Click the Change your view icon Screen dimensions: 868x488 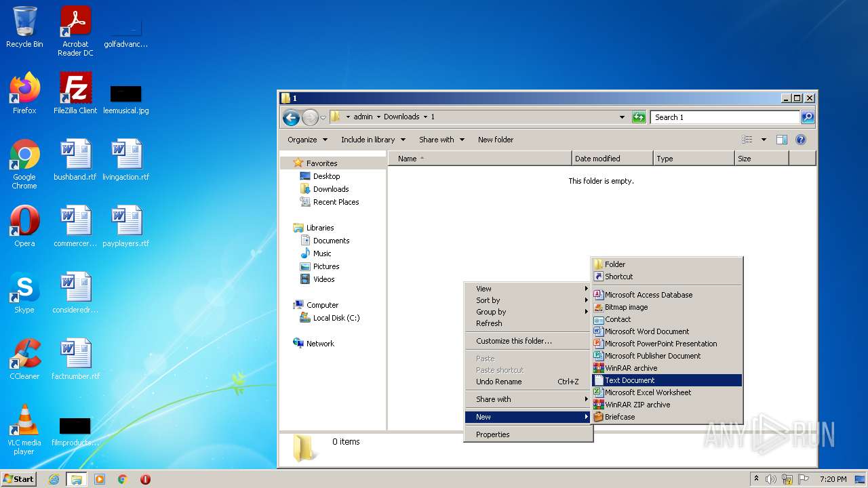pos(747,140)
